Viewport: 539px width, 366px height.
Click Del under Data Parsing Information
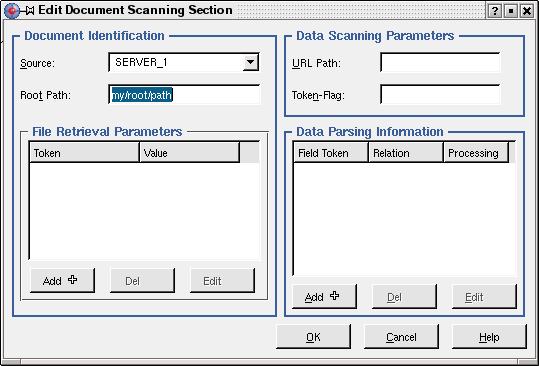[x=404, y=297]
